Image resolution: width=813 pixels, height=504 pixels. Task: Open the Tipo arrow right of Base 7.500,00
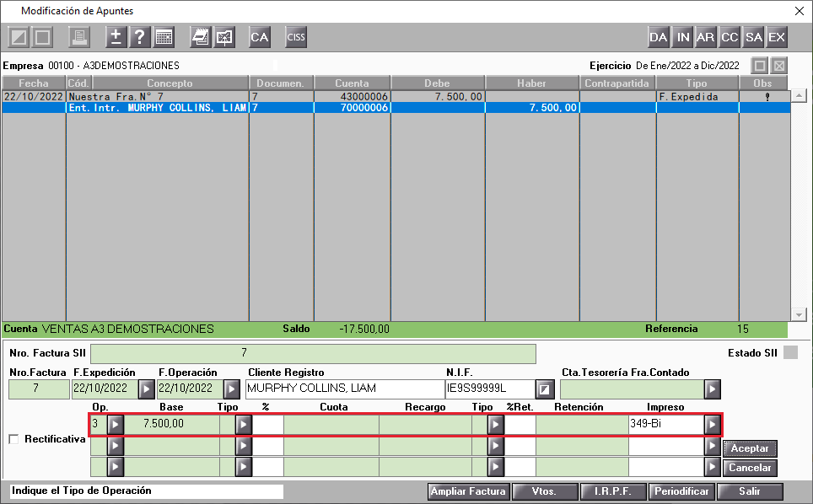click(243, 425)
